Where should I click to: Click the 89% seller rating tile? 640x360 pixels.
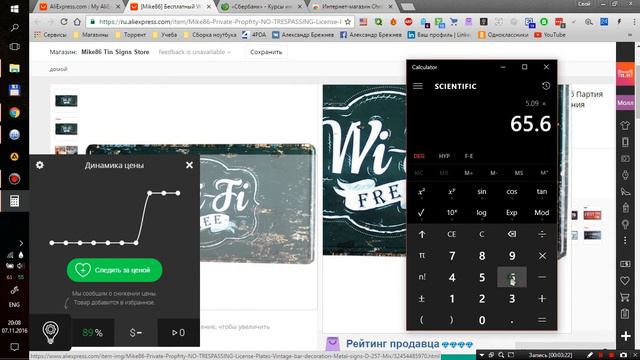click(93, 333)
